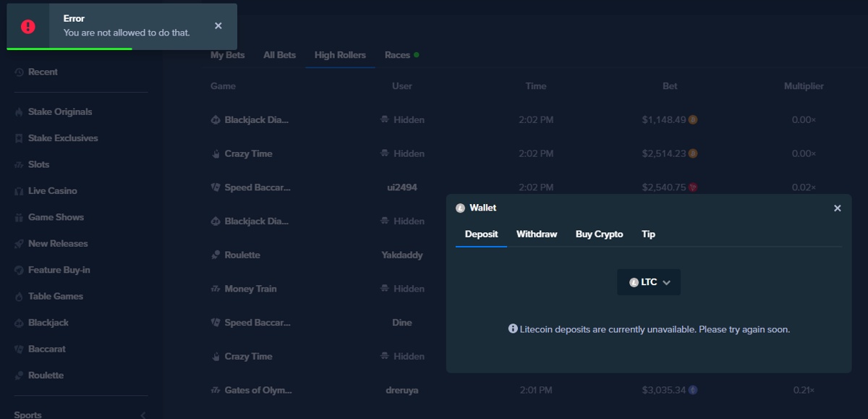Switch to the My Bets tab
This screenshot has height=419, width=868.
[228, 55]
